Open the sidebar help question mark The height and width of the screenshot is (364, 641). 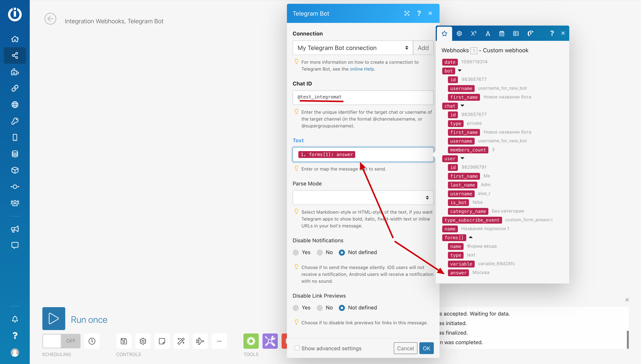pyautogui.click(x=15, y=336)
